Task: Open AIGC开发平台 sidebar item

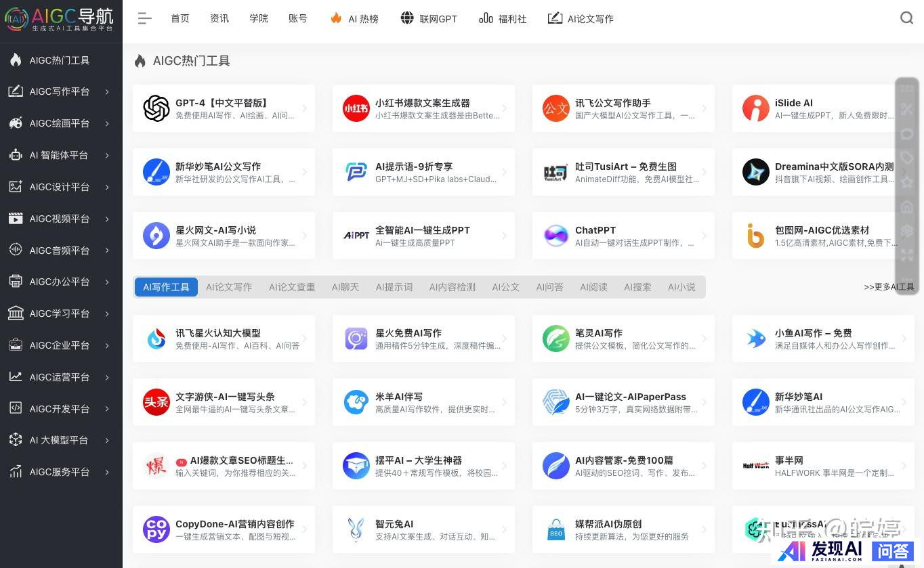Action: pyautogui.click(x=61, y=409)
